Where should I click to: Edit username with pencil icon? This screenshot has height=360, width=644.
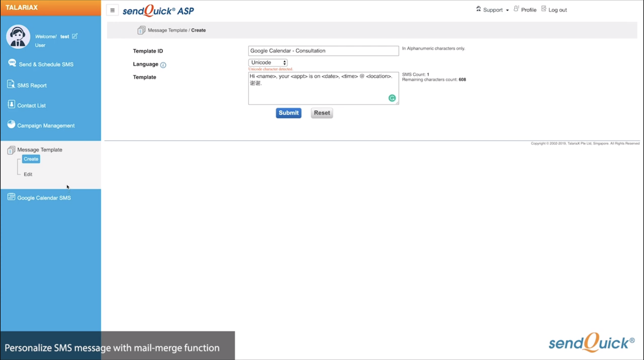[x=75, y=36]
